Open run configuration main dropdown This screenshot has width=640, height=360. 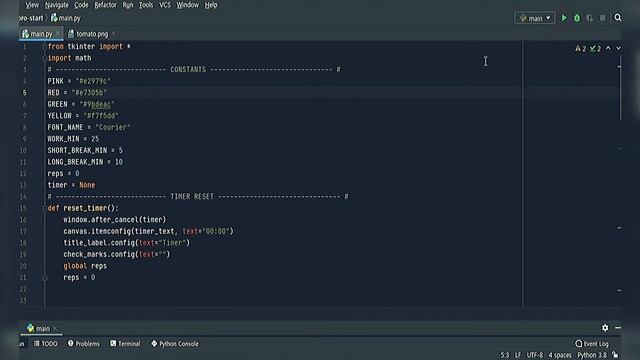point(535,18)
